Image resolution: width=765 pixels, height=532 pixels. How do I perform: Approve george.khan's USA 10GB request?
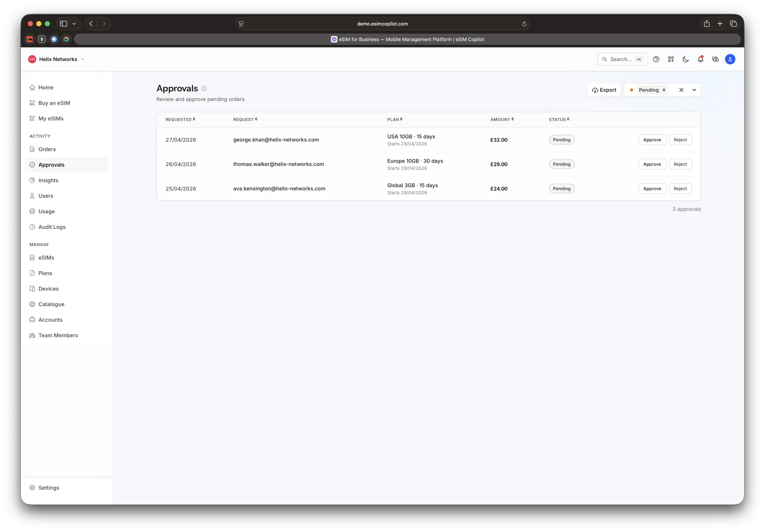(652, 140)
